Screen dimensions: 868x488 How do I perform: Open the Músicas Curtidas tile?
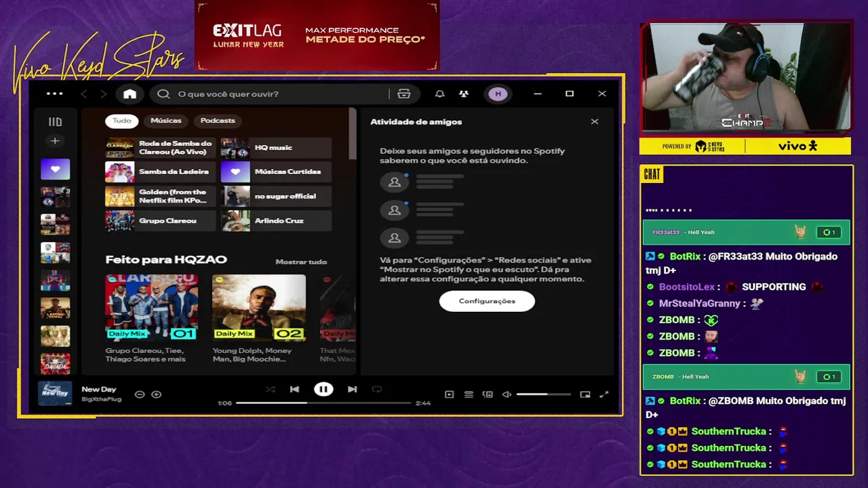(x=276, y=171)
